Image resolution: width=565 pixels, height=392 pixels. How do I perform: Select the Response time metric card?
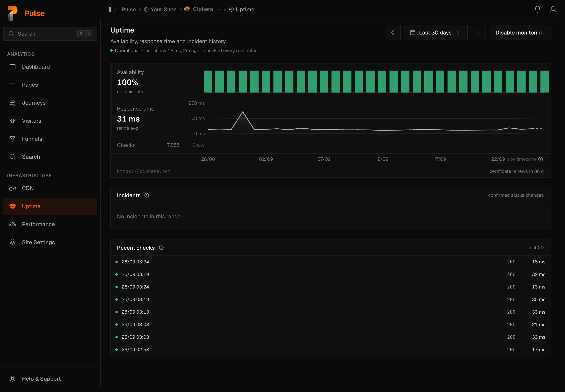(148, 118)
